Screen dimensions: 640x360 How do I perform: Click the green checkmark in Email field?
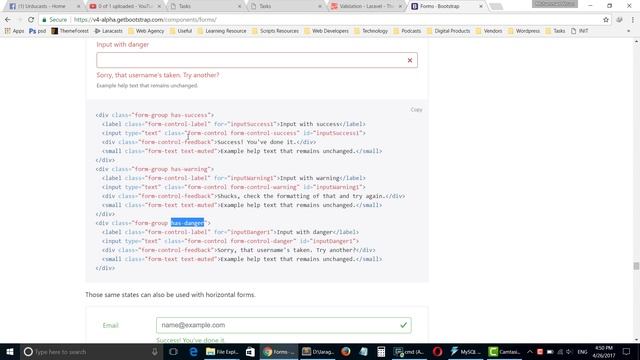click(x=403, y=325)
